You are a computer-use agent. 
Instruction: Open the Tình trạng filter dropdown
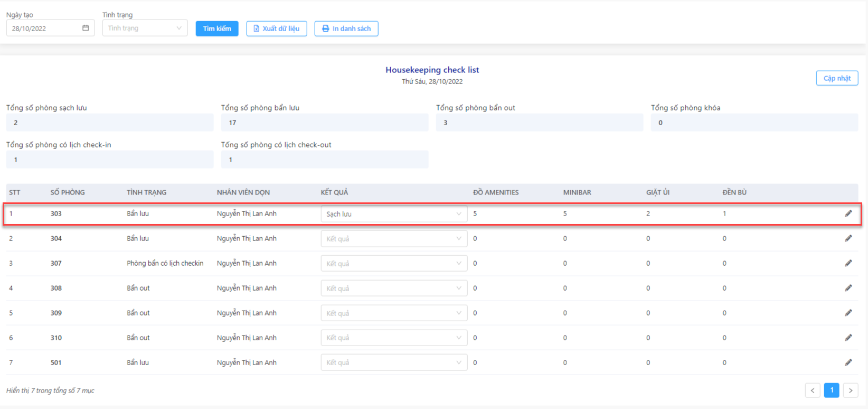click(x=145, y=28)
